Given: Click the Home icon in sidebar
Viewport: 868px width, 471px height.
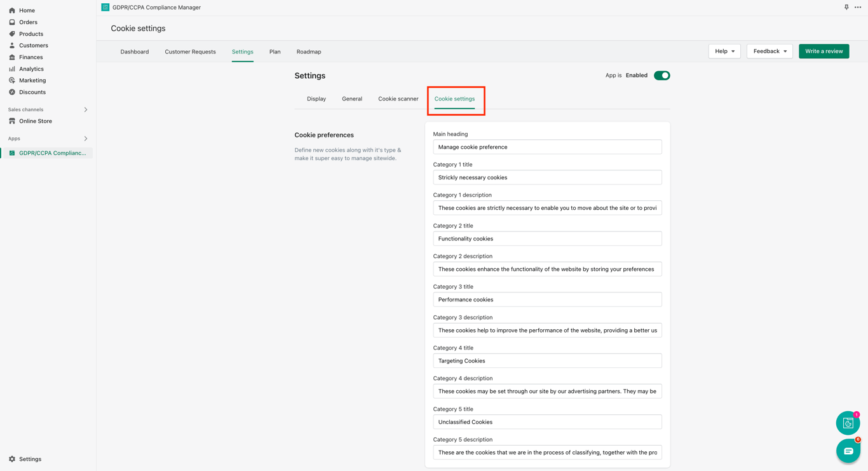Looking at the screenshot, I should tap(12, 10).
